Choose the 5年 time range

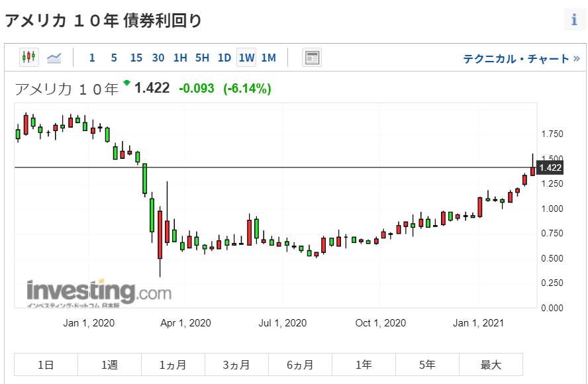coord(427,365)
